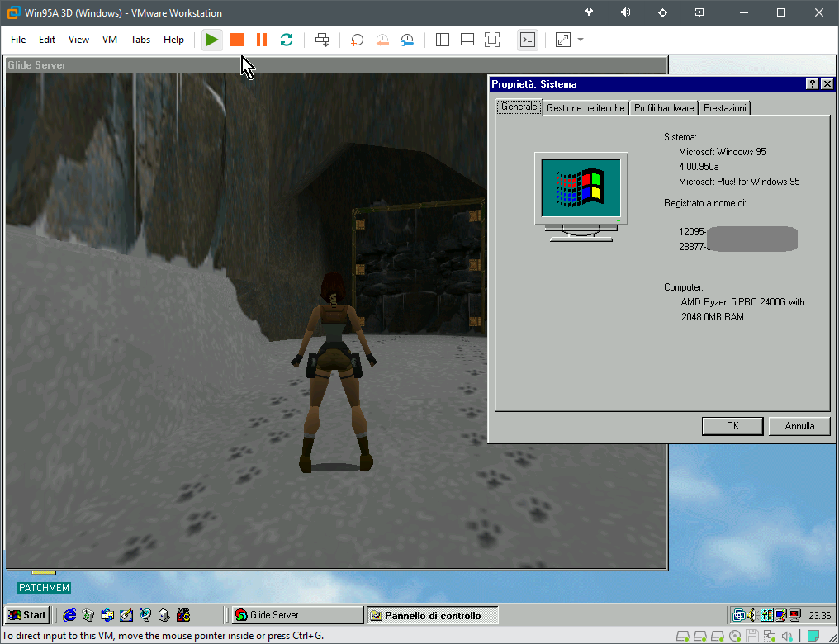
Task: Open the VM menu
Action: click(x=110, y=40)
